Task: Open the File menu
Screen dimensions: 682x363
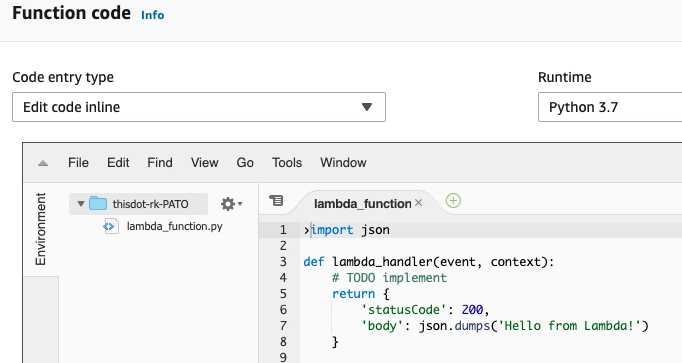Action: point(78,163)
